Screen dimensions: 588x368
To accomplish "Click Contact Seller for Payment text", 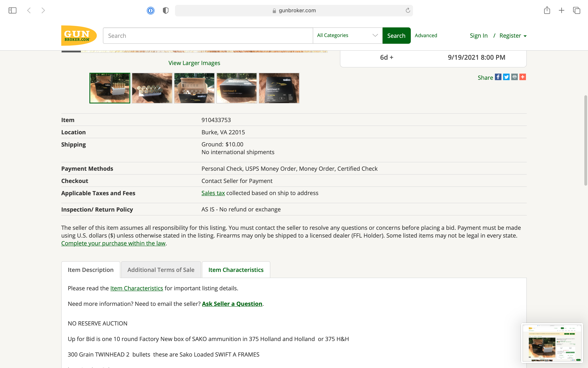I will pyautogui.click(x=237, y=181).
